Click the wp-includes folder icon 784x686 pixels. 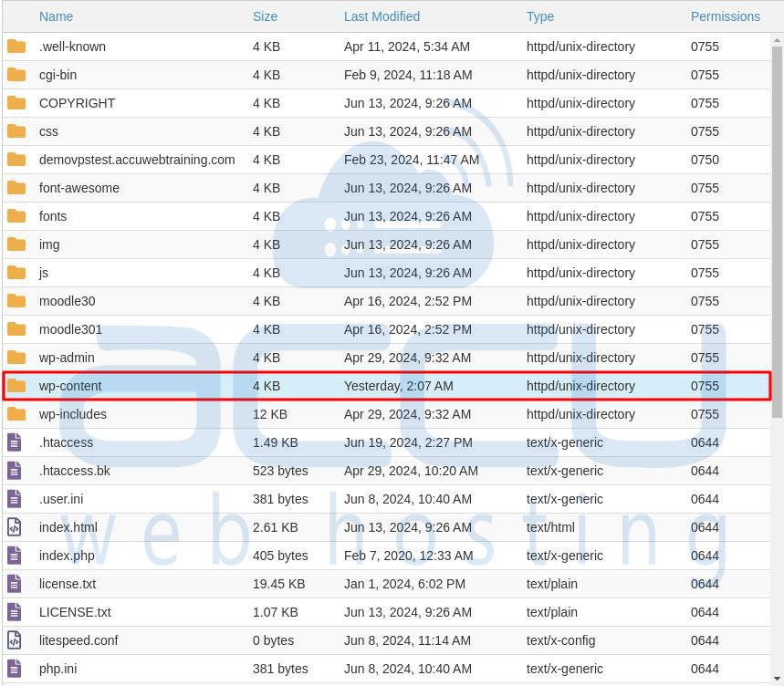pyautogui.click(x=16, y=414)
